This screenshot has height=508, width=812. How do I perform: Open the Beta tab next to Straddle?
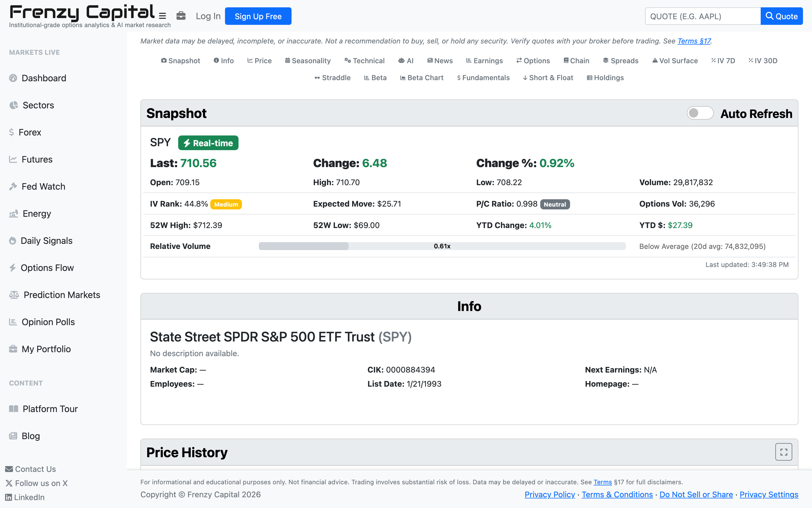376,78
